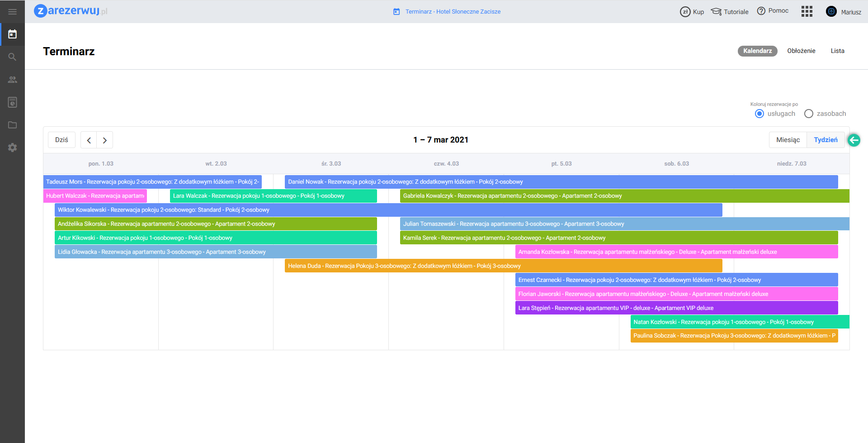Open the Tutoriale link
Image resolution: width=868 pixels, height=443 pixels.
coord(730,12)
